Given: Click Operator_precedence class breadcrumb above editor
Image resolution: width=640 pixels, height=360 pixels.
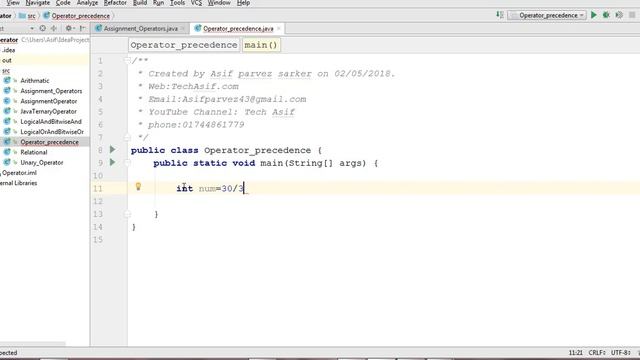Looking at the screenshot, I should click(x=184, y=45).
